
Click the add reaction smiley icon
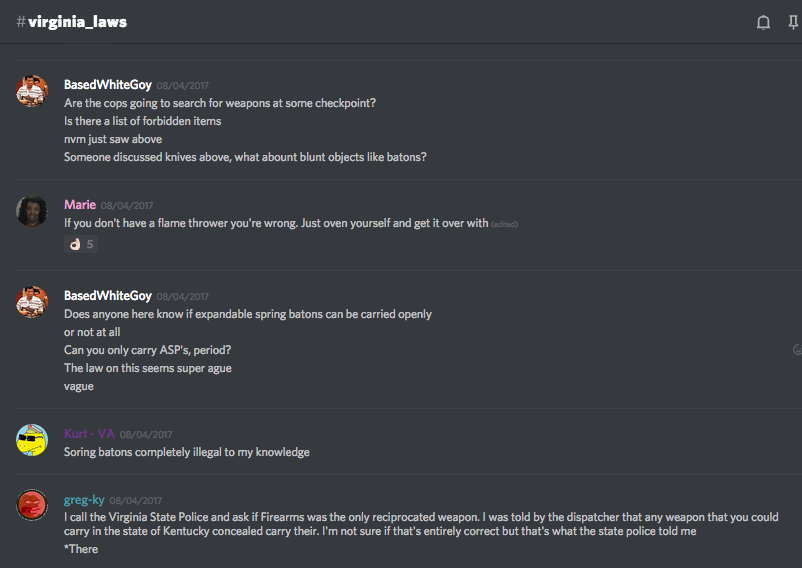797,349
